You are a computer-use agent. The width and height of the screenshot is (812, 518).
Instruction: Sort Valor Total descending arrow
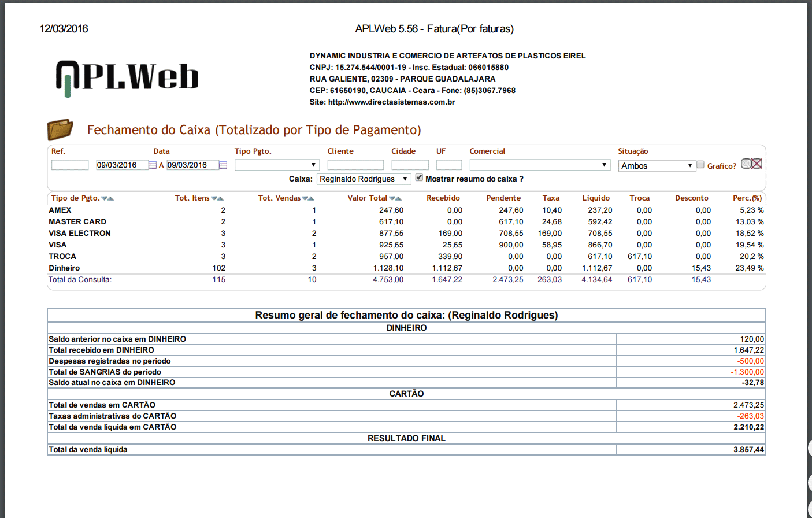click(392, 198)
